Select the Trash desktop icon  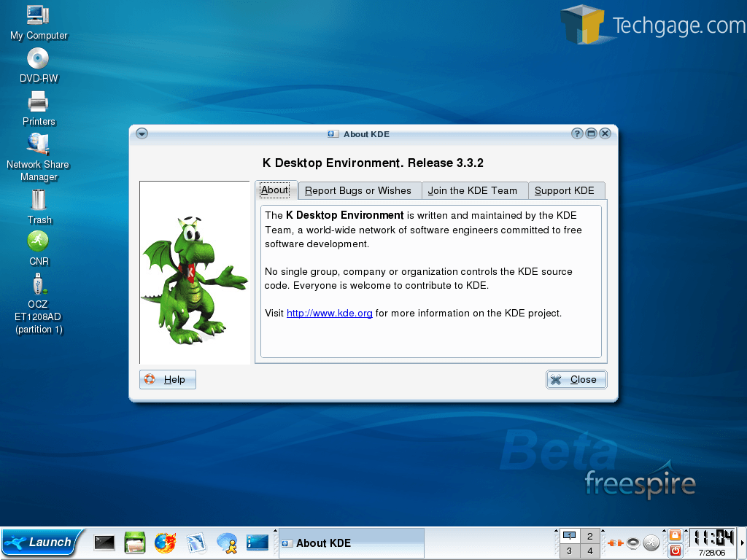click(39, 206)
